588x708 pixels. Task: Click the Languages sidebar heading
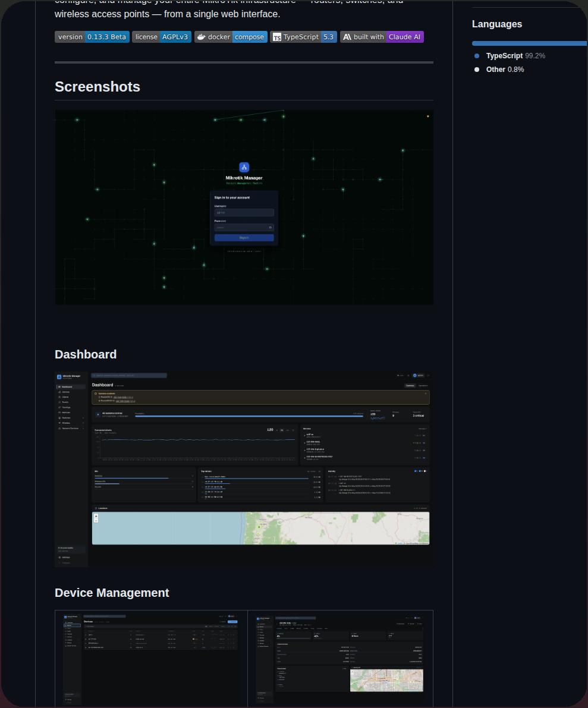[497, 24]
